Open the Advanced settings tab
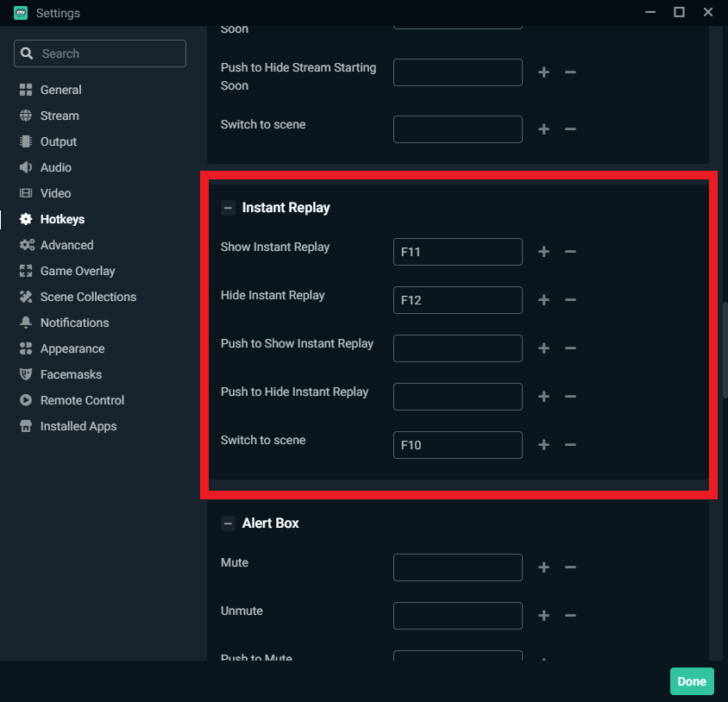This screenshot has height=702, width=728. [66, 245]
